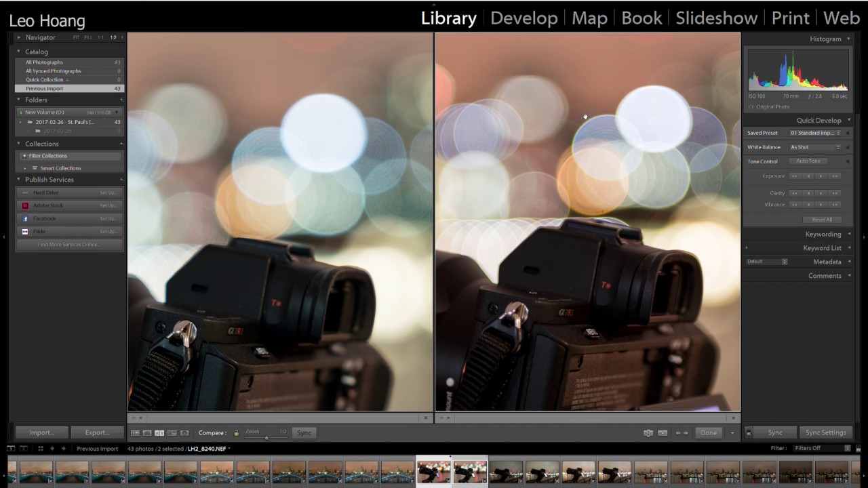Go back using filmstrip left arrow
868x488 pixels.
(53, 449)
